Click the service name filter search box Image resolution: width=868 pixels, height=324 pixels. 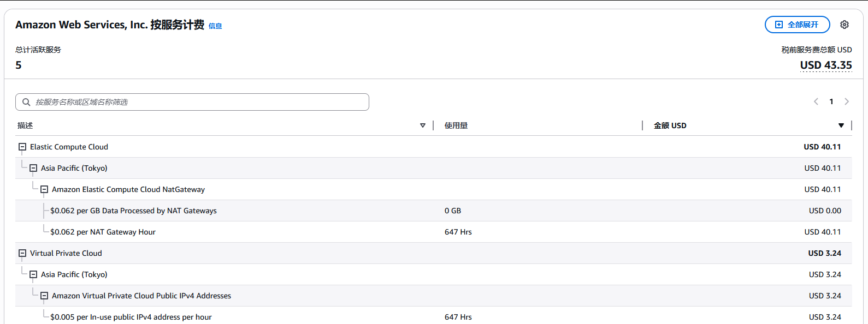click(197, 102)
